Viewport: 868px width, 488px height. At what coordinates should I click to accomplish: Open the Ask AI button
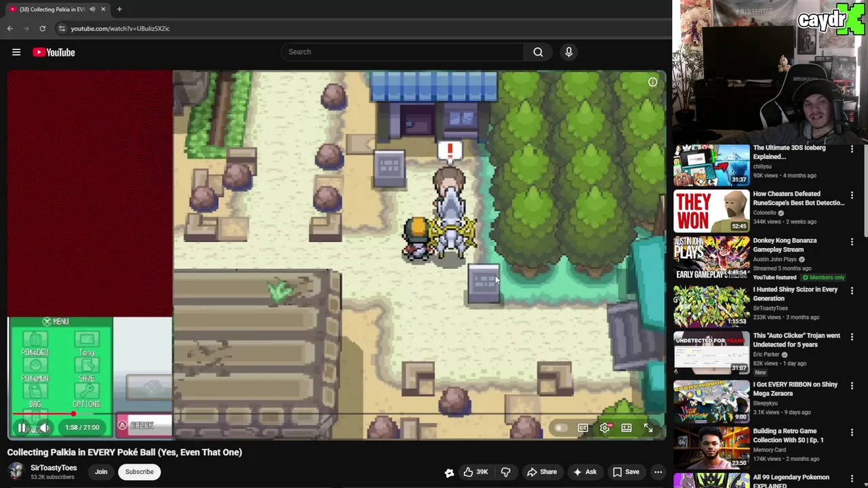point(585,472)
